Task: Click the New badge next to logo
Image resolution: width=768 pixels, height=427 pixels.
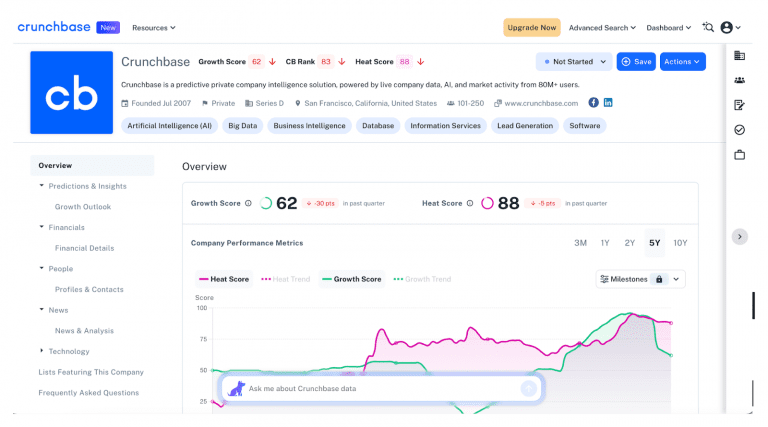Action: [x=108, y=27]
